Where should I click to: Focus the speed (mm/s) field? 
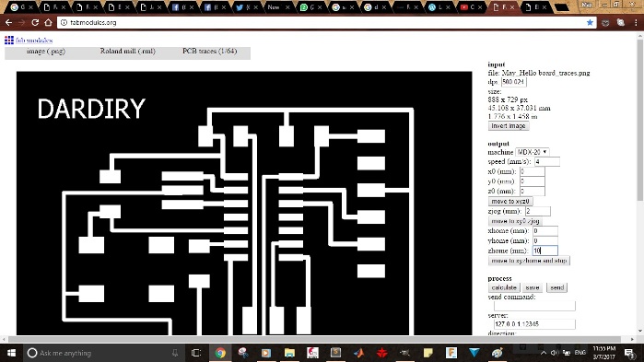(x=546, y=162)
